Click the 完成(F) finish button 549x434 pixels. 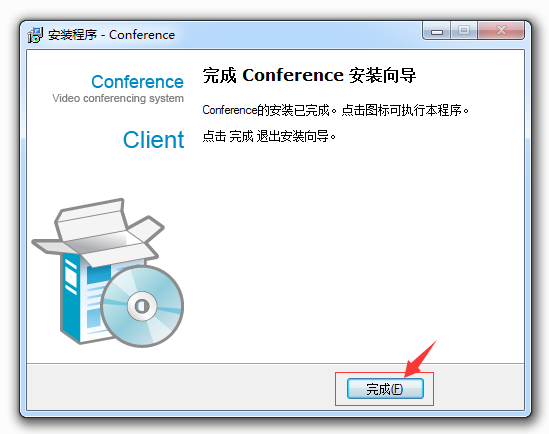tap(385, 388)
